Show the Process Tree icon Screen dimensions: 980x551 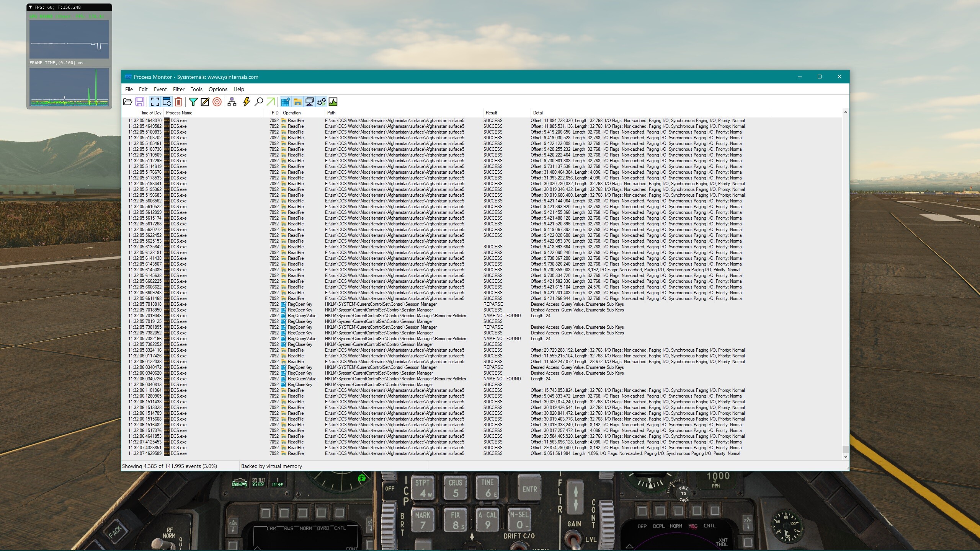[x=232, y=102]
